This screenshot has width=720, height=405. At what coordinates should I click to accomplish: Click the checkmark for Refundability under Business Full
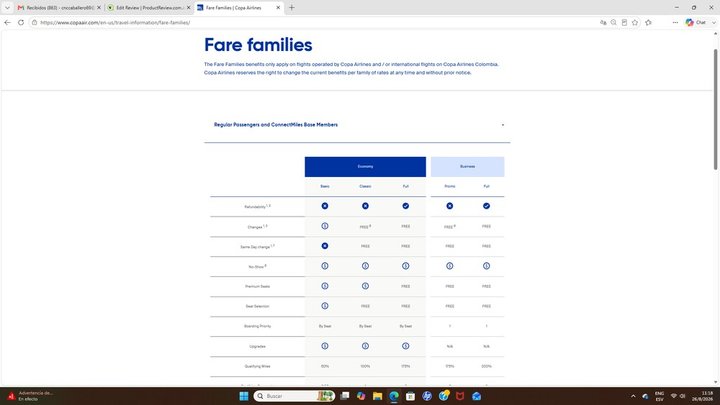click(486, 206)
